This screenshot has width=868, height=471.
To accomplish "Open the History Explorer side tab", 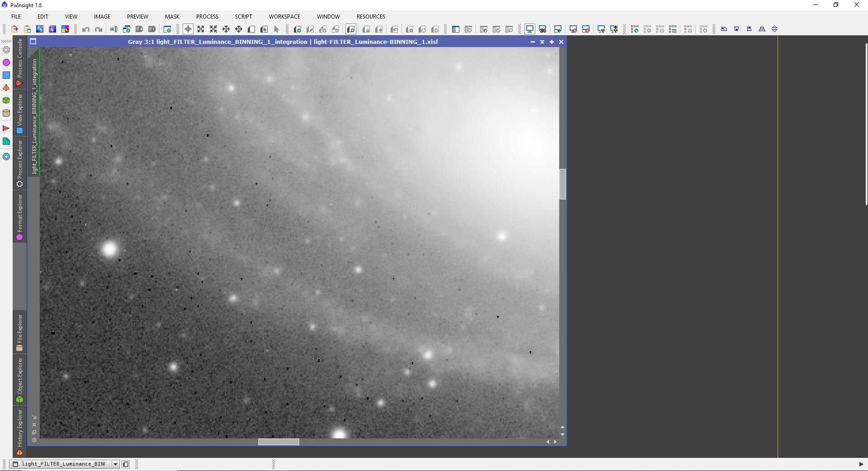I will coord(19,432).
